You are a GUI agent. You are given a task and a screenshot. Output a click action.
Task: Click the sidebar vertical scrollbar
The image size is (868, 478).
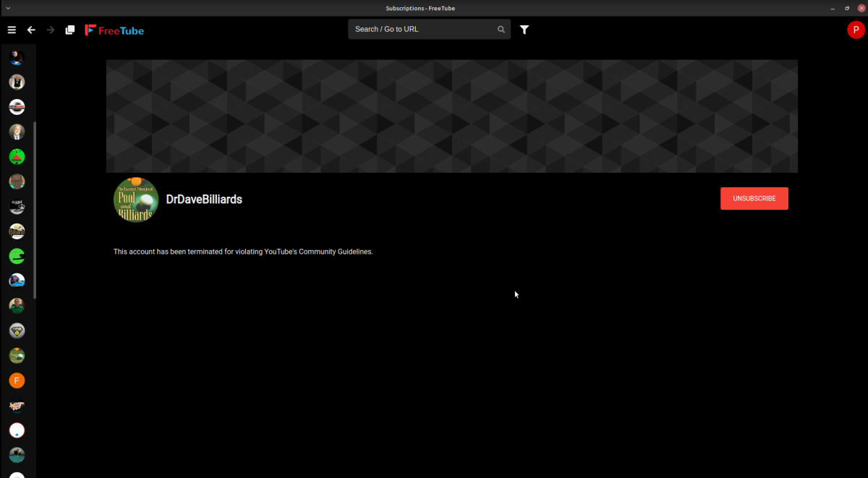pos(35,210)
